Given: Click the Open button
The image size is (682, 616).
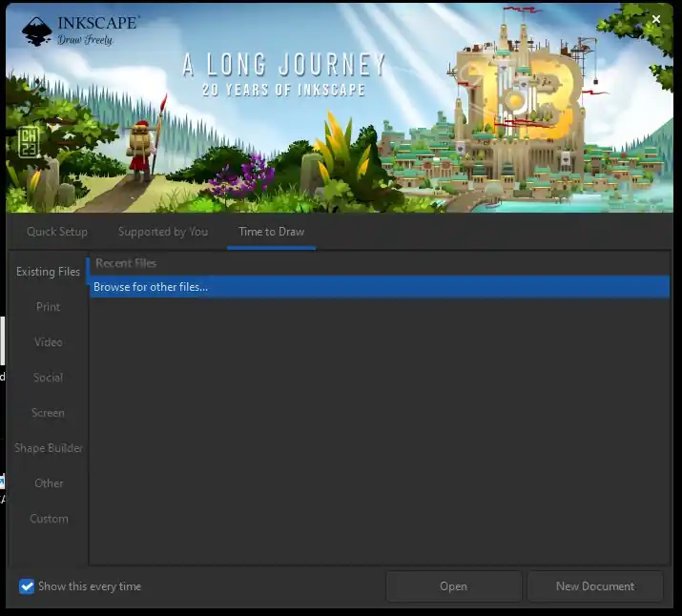Looking at the screenshot, I should point(454,586).
